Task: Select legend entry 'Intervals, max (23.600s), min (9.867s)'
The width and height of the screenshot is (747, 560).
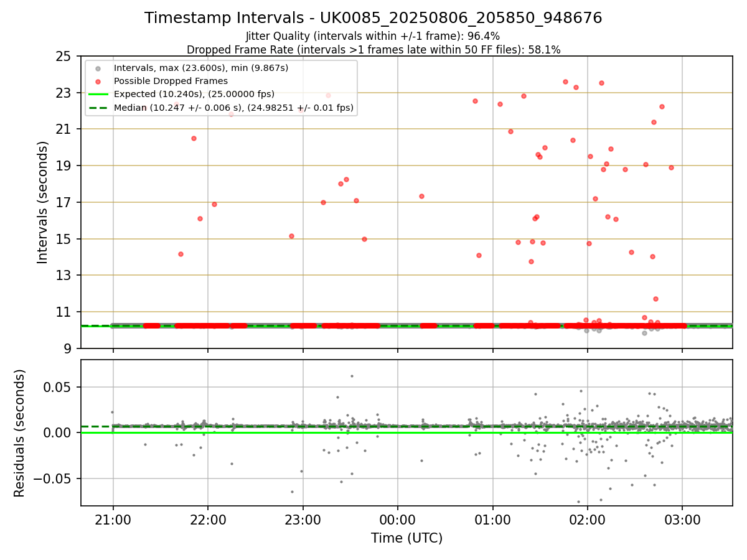Action: point(201,68)
